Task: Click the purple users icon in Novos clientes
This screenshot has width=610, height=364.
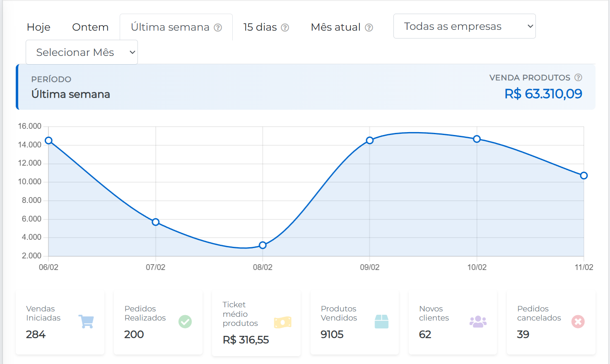Action: tap(478, 321)
